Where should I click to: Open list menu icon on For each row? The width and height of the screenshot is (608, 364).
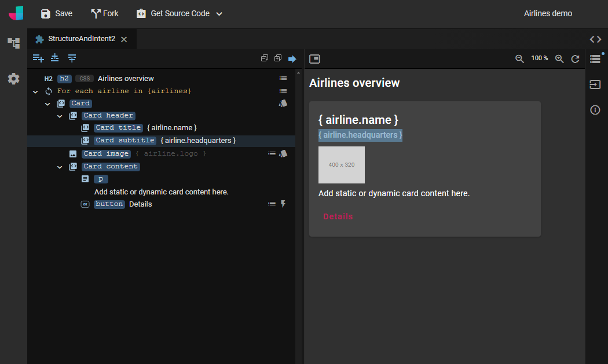(283, 91)
